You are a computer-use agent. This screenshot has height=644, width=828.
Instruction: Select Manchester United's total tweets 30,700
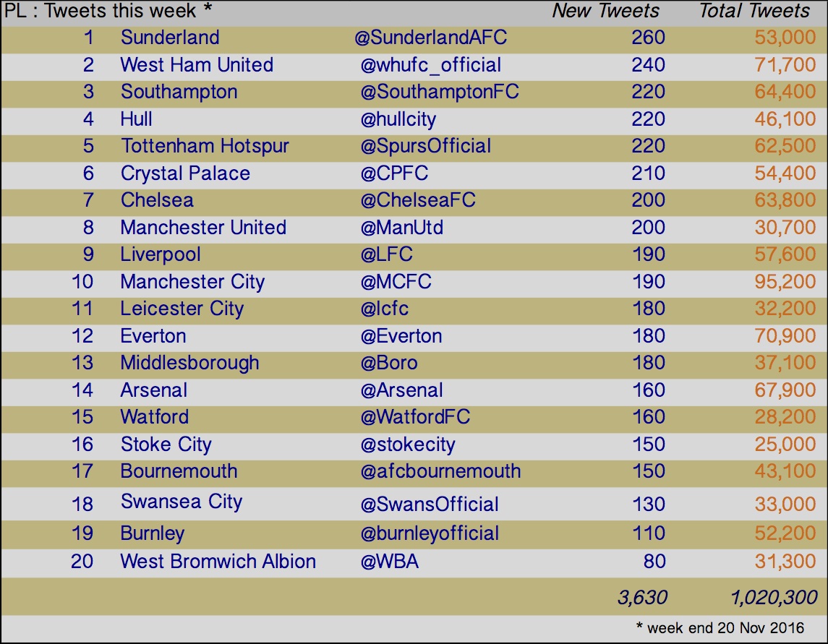click(785, 228)
